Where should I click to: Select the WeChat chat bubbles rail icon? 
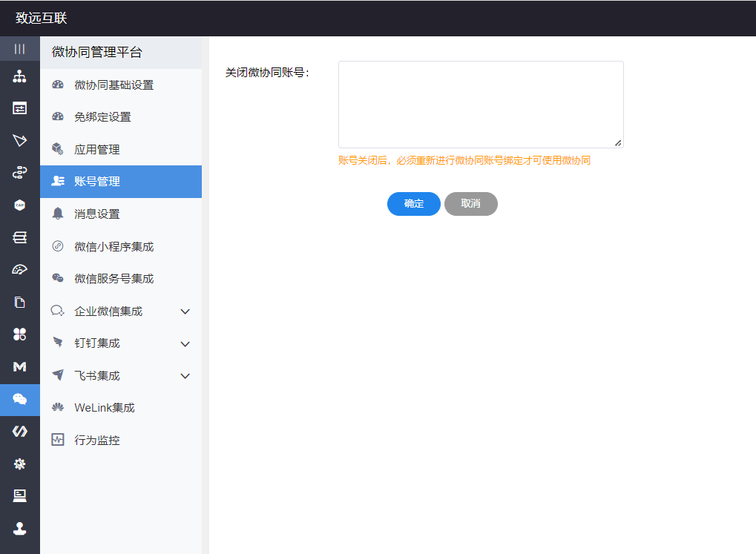pyautogui.click(x=20, y=399)
